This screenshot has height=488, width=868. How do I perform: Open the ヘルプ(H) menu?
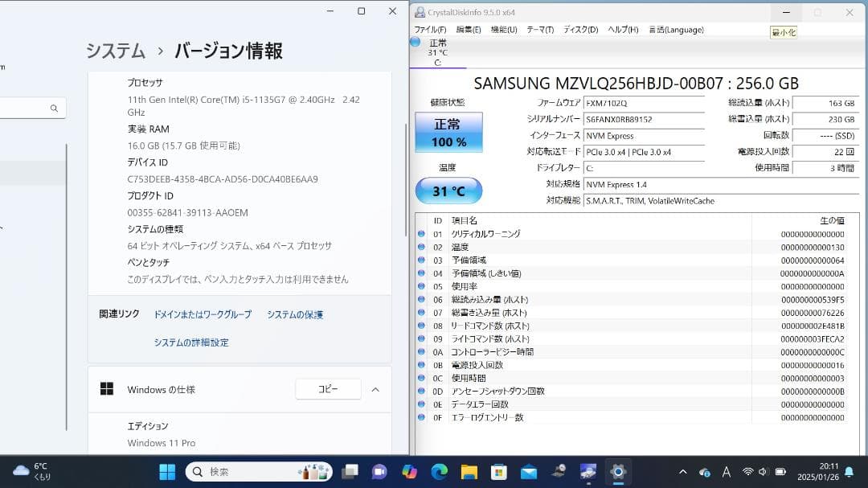click(623, 30)
